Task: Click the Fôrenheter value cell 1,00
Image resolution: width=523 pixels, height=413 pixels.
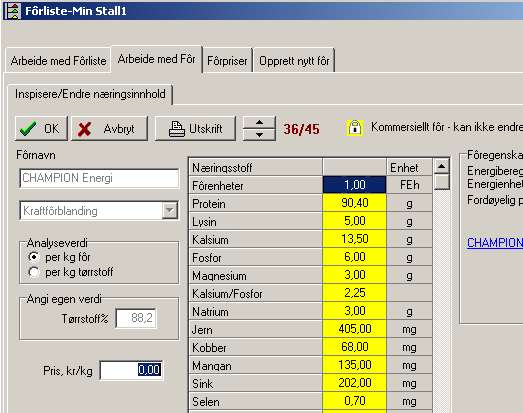Action: click(355, 185)
